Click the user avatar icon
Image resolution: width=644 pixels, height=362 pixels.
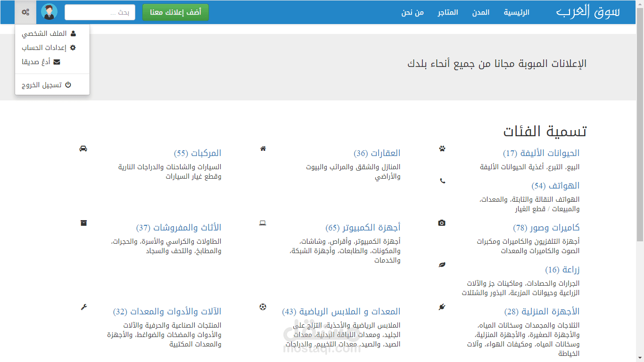[x=50, y=12]
